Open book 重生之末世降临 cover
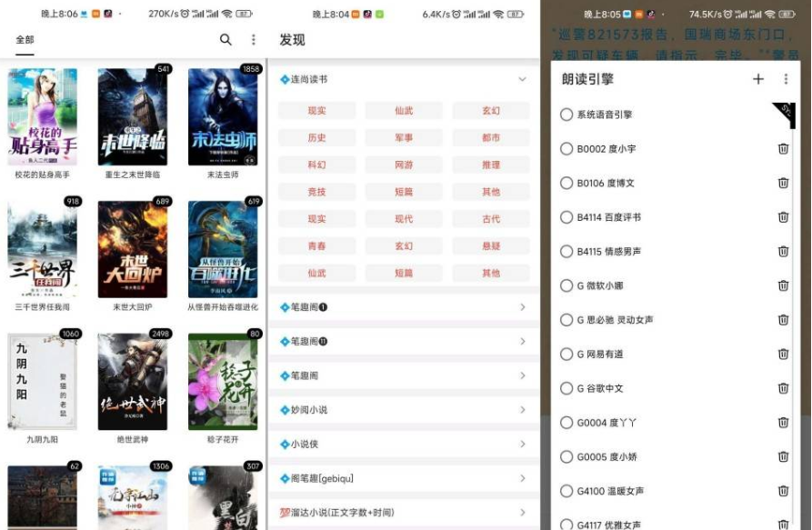812x530 pixels. [x=133, y=117]
